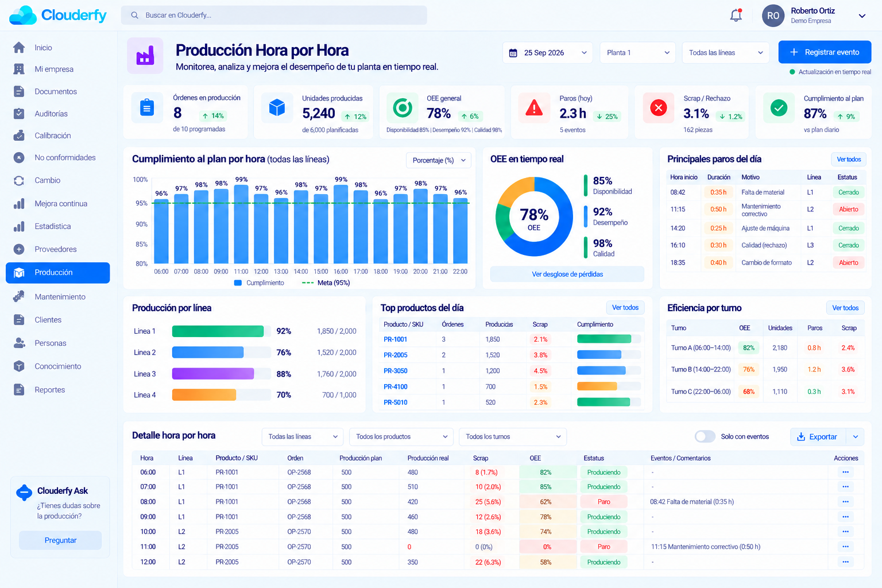Screen dimensions: 882x588
Task: Open the Planta 1 dropdown
Action: coord(639,53)
